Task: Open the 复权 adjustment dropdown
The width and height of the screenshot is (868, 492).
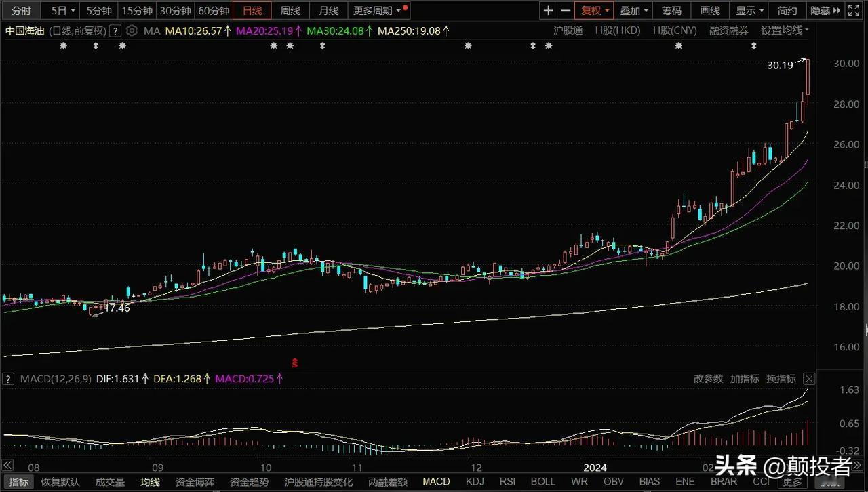Action: 595,10
